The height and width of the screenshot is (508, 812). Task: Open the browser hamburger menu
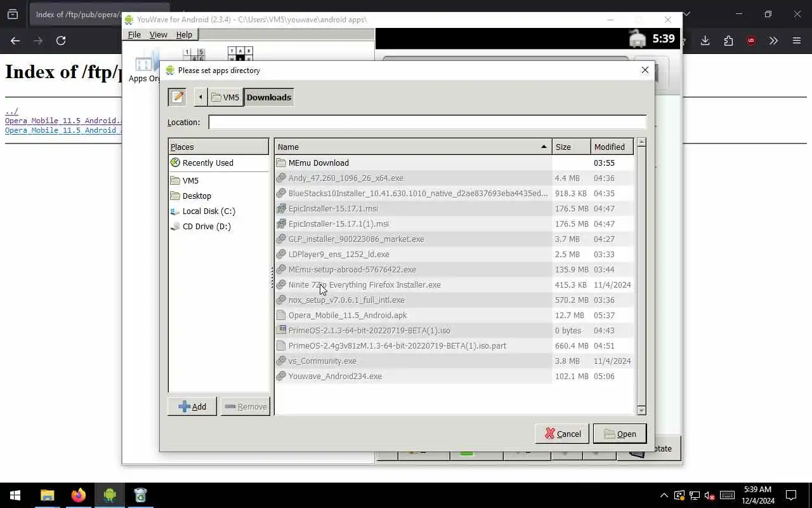797,41
